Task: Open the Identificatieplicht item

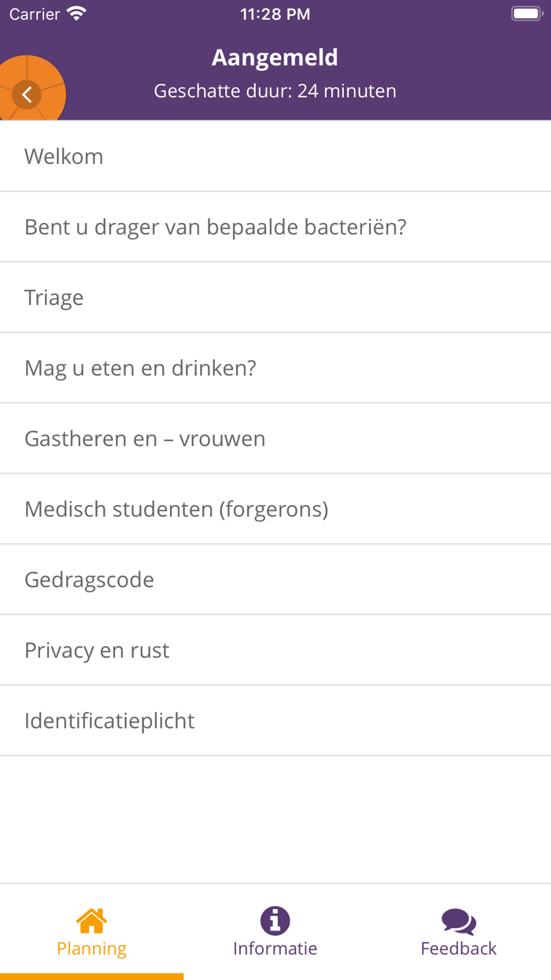Action: tap(275, 720)
